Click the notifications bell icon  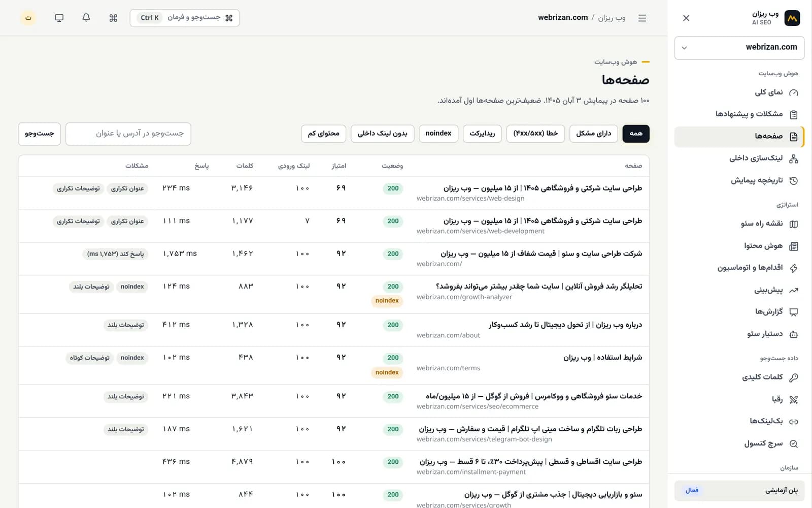coord(86,18)
